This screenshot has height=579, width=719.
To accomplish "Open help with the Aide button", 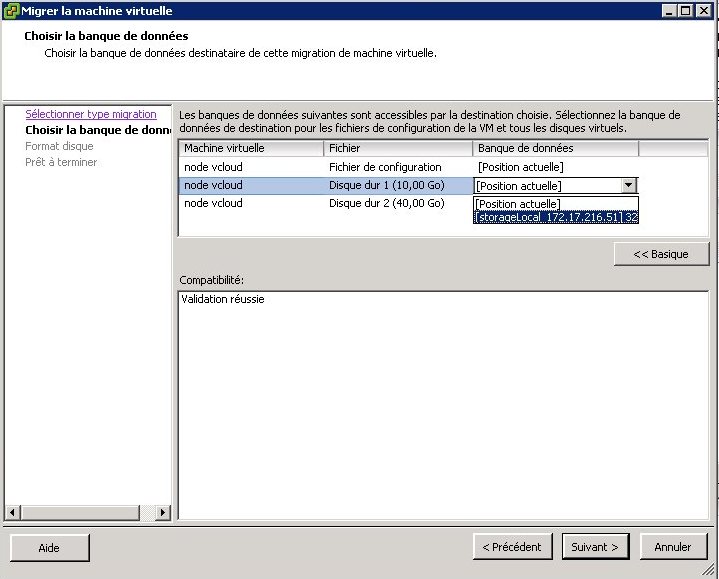I will tap(49, 548).
